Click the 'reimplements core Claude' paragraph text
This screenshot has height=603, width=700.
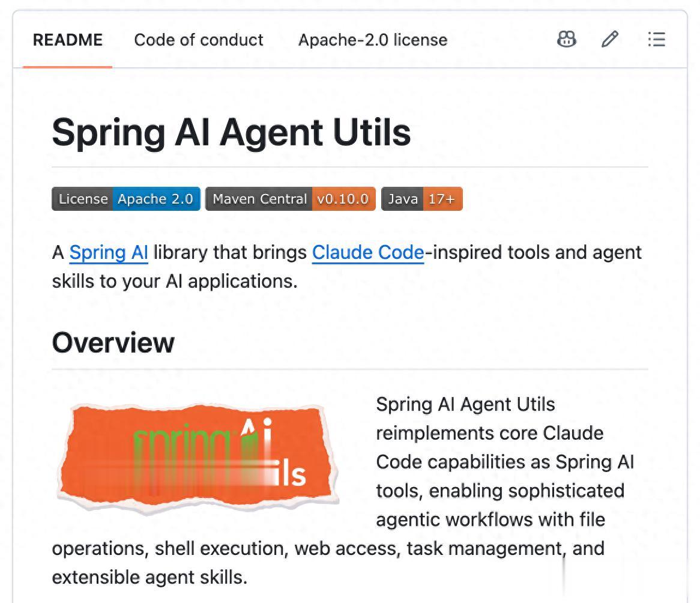(490, 433)
